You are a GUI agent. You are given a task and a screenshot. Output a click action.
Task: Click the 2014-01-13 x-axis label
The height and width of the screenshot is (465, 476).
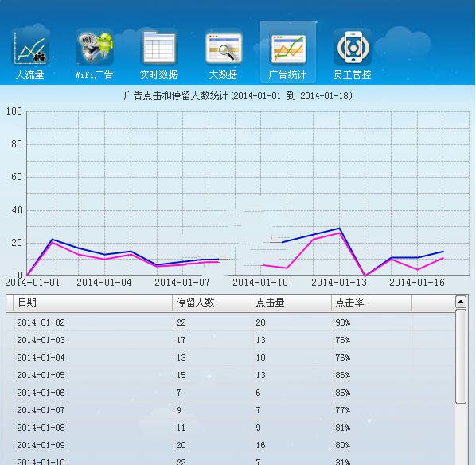click(x=339, y=283)
